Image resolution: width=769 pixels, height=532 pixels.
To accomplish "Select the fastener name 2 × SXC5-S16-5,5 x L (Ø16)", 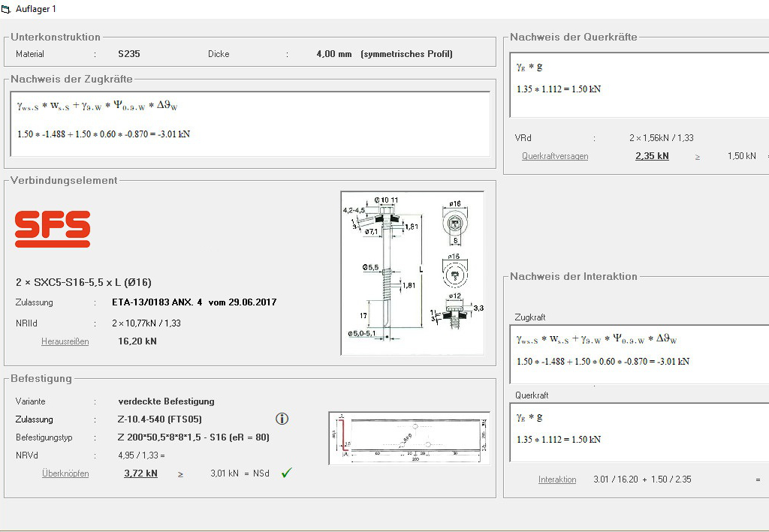I will click(x=83, y=282).
